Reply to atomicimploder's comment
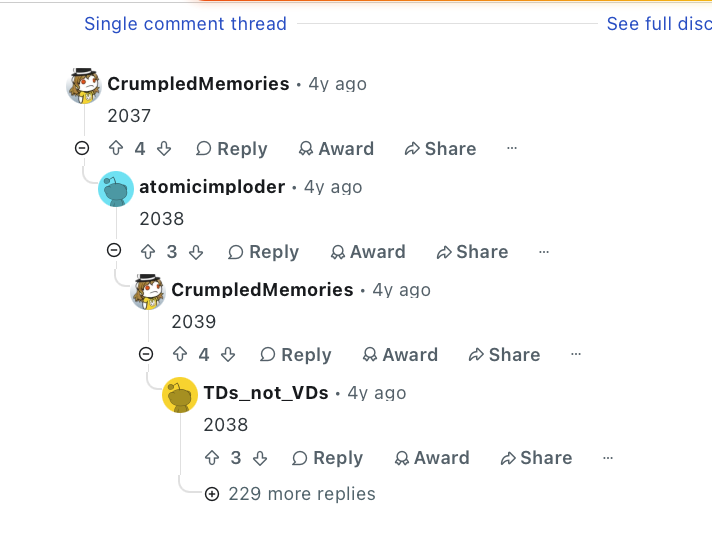Image resolution: width=712 pixels, height=548 pixels. point(263,252)
